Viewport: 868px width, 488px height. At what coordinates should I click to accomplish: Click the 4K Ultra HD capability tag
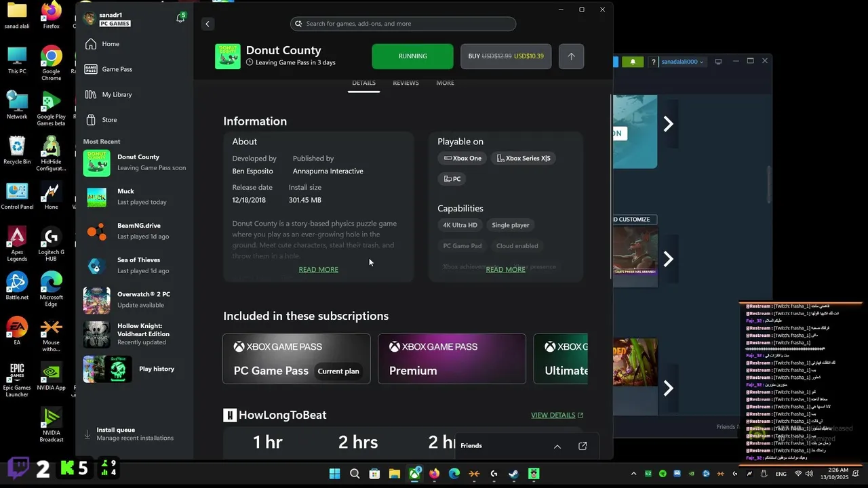pyautogui.click(x=460, y=225)
